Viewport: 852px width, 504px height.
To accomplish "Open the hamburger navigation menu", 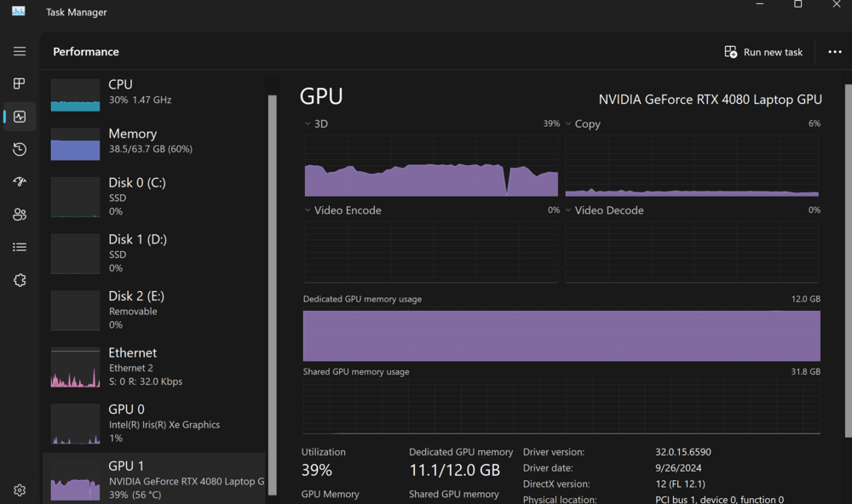I will pyautogui.click(x=20, y=51).
